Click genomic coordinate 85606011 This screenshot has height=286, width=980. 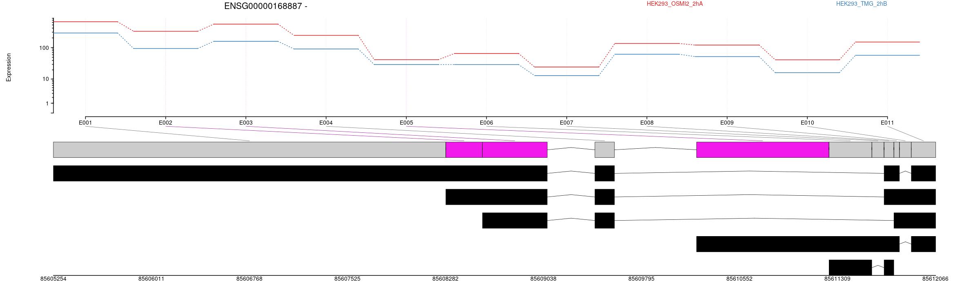[x=151, y=279]
